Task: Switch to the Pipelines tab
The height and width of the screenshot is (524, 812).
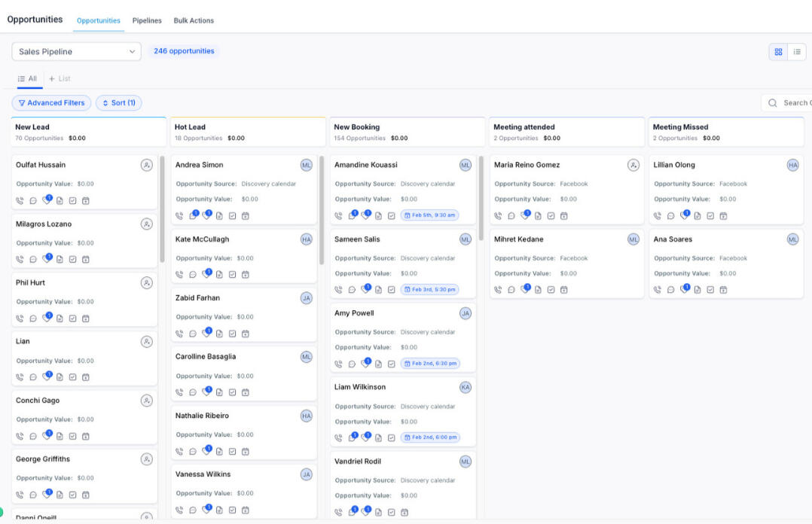Action: (147, 21)
